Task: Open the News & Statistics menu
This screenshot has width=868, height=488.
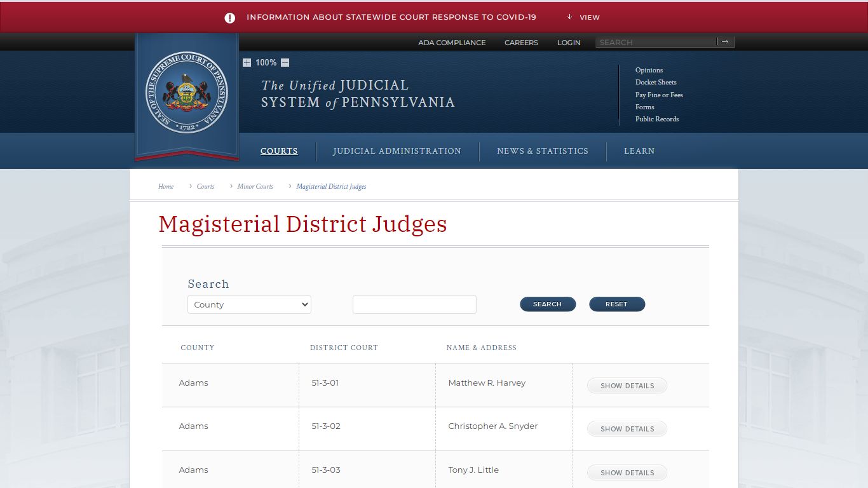Action: (x=543, y=151)
